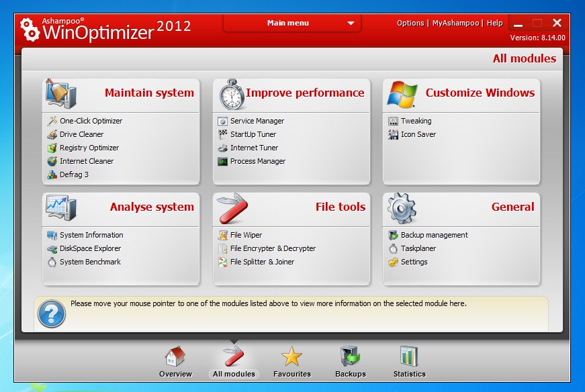Click the File Splitter & Joiner icon
Image resolution: width=585 pixels, height=392 pixels.
coord(223,262)
